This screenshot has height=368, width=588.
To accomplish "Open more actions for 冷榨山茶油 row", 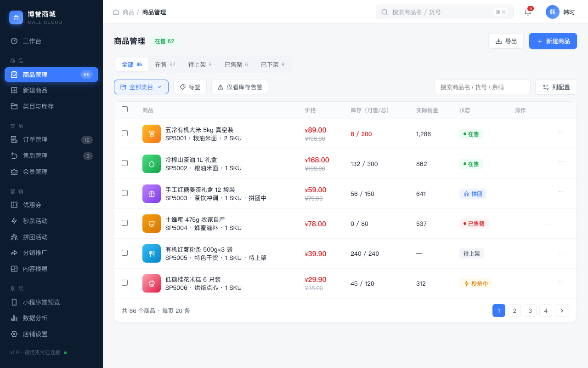I will pos(561,161).
